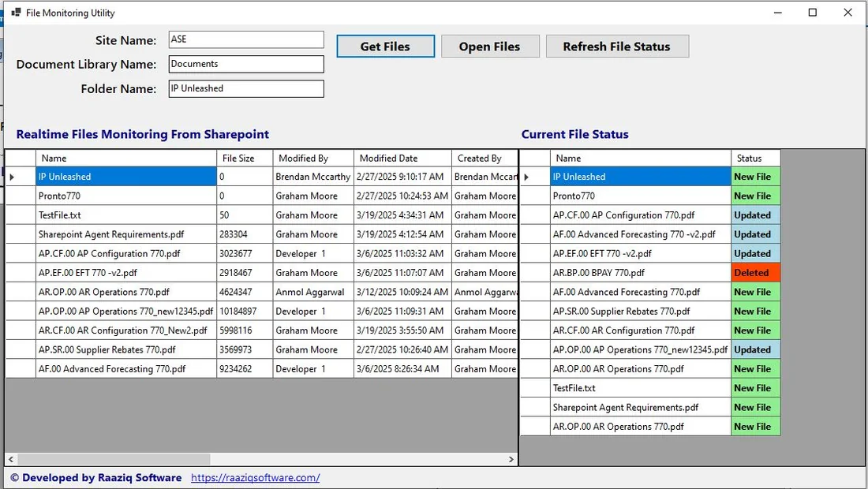The height and width of the screenshot is (489, 868).
Task: Select AP.SR.00 Supplier Rebates 770.pdf in left grid
Action: (x=126, y=349)
